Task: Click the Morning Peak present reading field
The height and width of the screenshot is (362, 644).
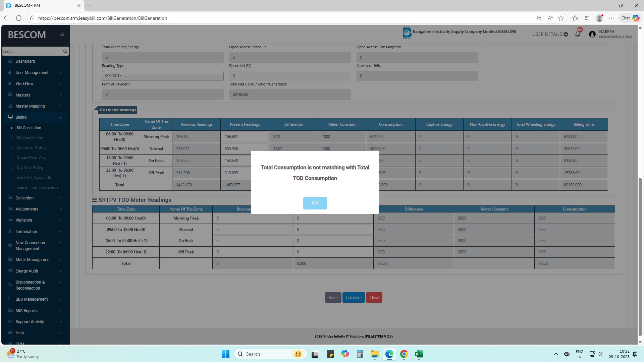Action: 245,137
